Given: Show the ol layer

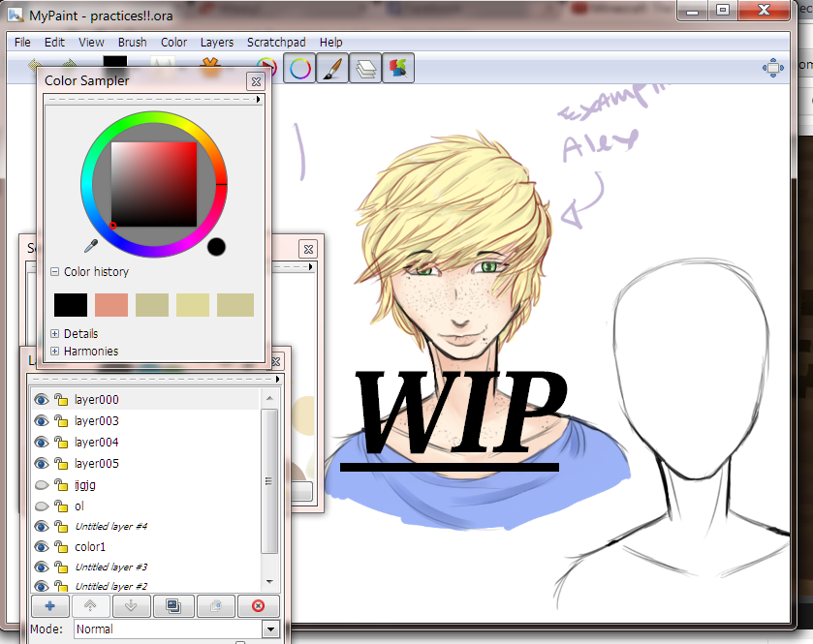Looking at the screenshot, I should pos(42,506).
